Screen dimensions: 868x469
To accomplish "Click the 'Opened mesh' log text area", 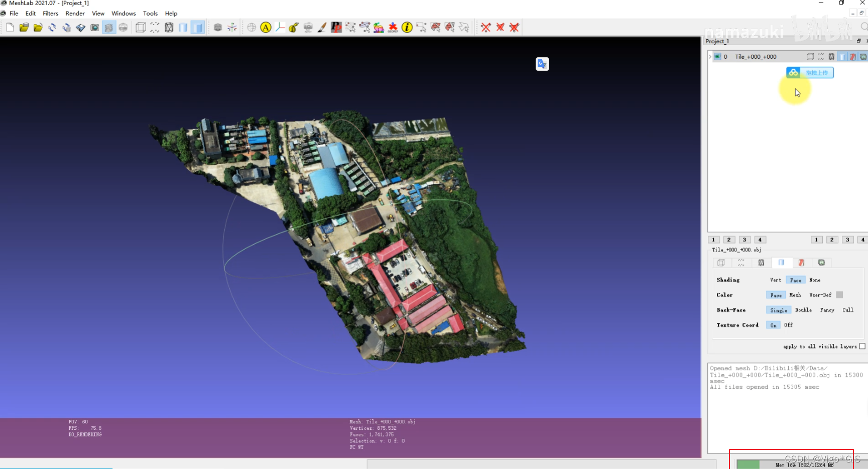I will 787,408.
